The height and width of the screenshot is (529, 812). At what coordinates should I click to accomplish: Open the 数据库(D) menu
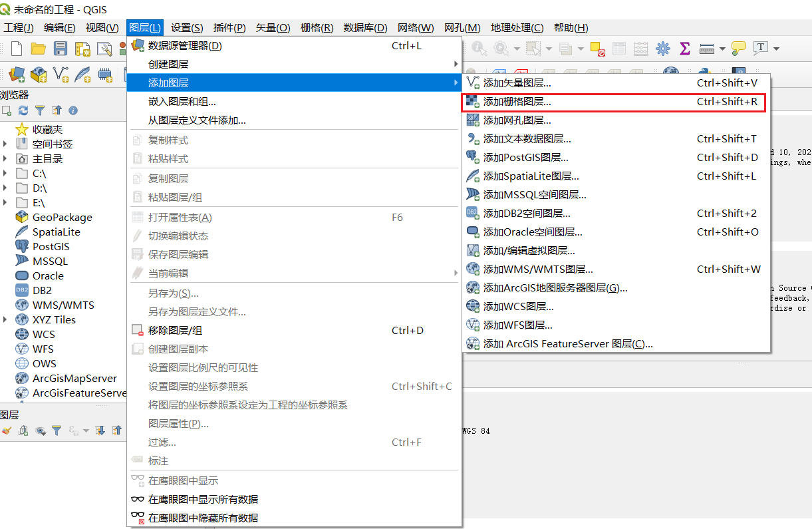pyautogui.click(x=365, y=27)
